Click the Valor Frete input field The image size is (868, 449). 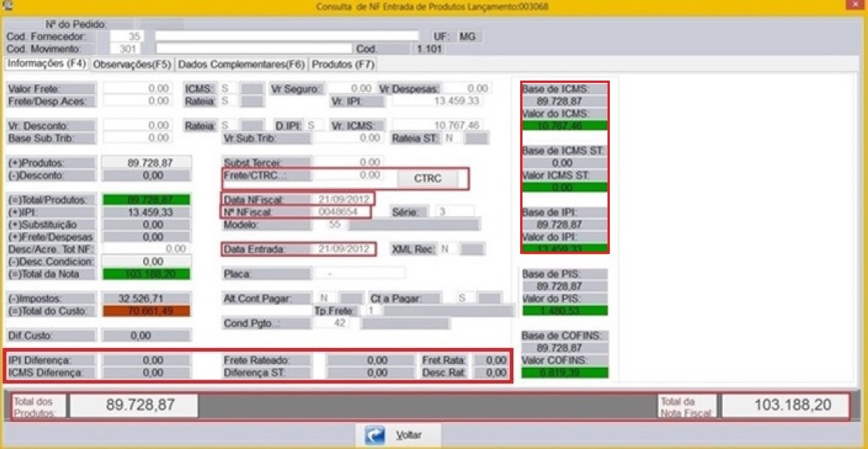(x=137, y=89)
